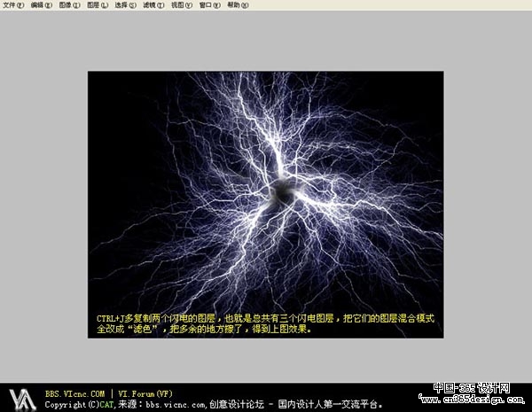Click the yellow caption starting with CTRL+J
This screenshot has height=412, width=532.
pyautogui.click(x=265, y=323)
